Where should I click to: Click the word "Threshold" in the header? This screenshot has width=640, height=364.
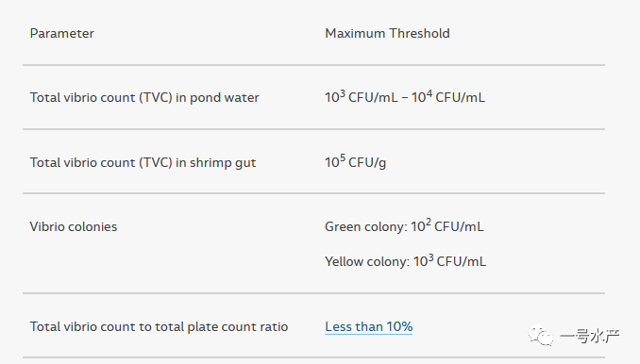tap(419, 33)
